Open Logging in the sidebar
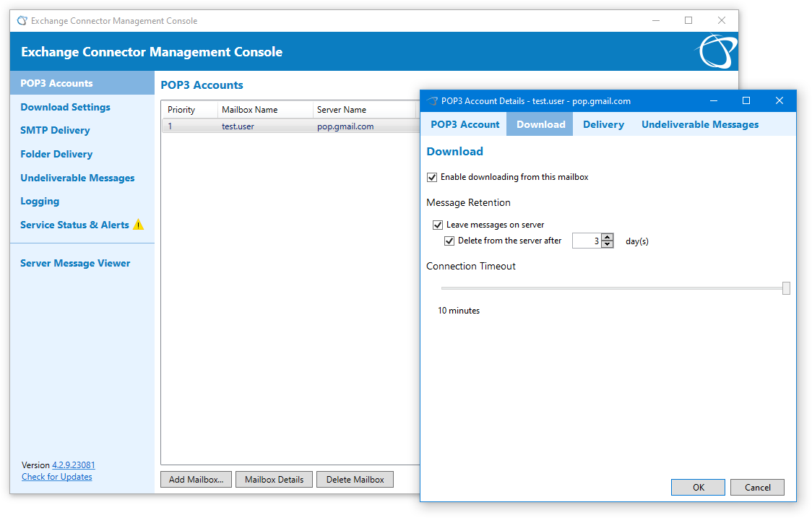 click(x=40, y=202)
